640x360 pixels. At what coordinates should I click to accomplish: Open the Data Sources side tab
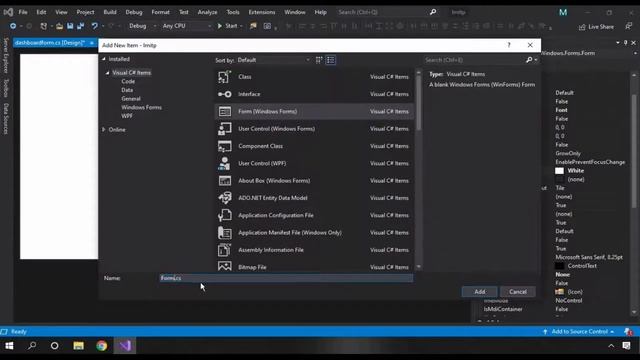(6, 118)
